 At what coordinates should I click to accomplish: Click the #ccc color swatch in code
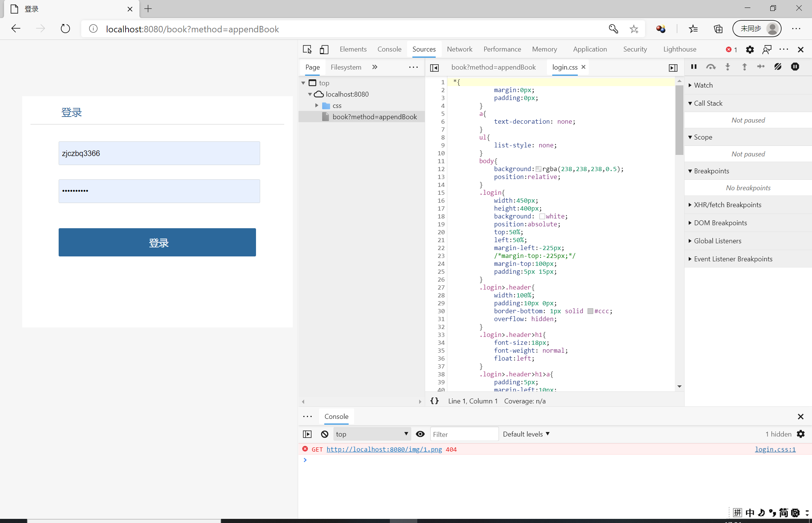coord(590,311)
